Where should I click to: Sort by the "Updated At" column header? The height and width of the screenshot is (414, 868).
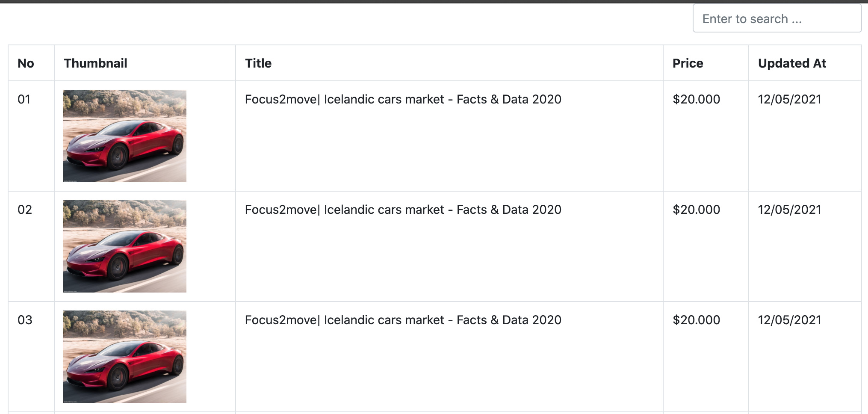(x=792, y=63)
